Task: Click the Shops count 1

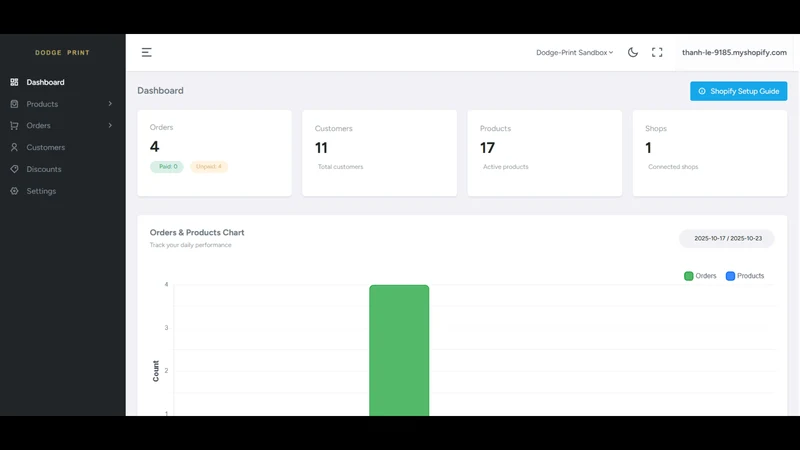Action: [x=648, y=148]
